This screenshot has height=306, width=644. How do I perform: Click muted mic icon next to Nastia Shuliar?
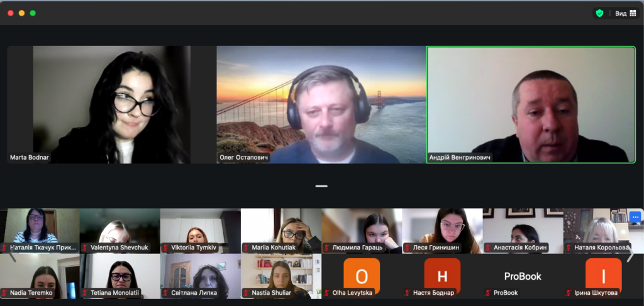pos(247,293)
